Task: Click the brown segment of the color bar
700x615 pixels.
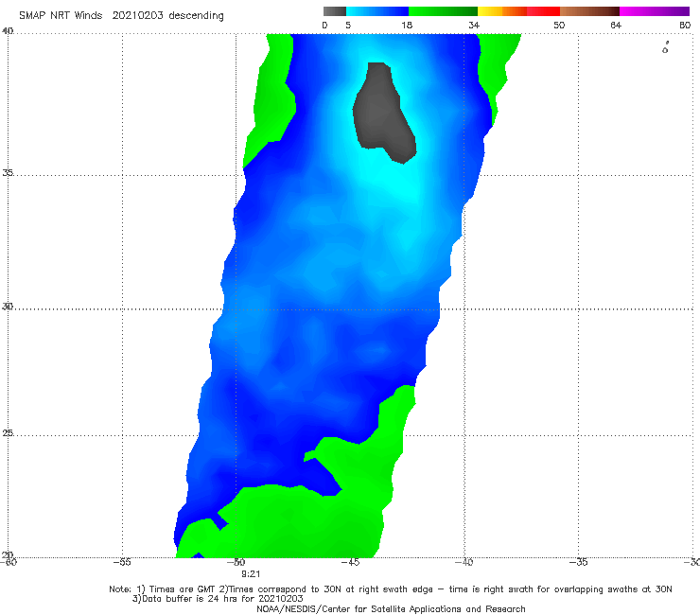Action: tap(589, 11)
